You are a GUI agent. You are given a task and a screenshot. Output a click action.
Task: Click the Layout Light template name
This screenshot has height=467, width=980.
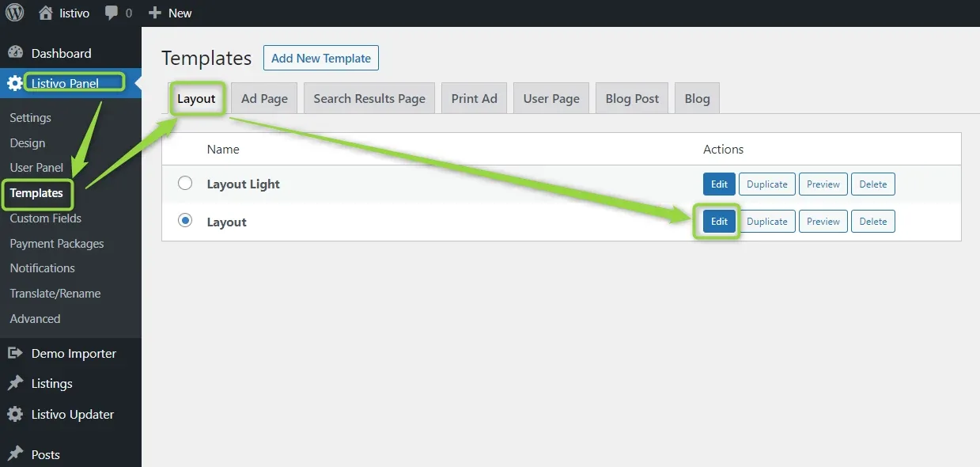(x=244, y=184)
